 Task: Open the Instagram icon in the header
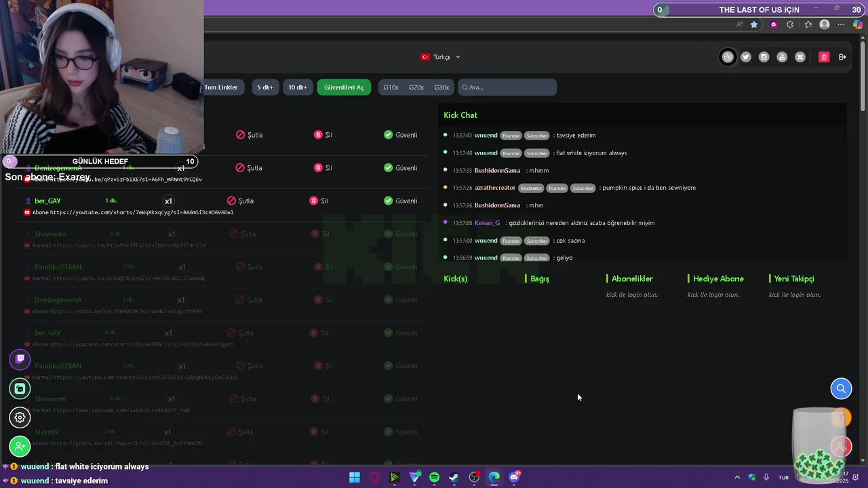pyautogui.click(x=764, y=57)
